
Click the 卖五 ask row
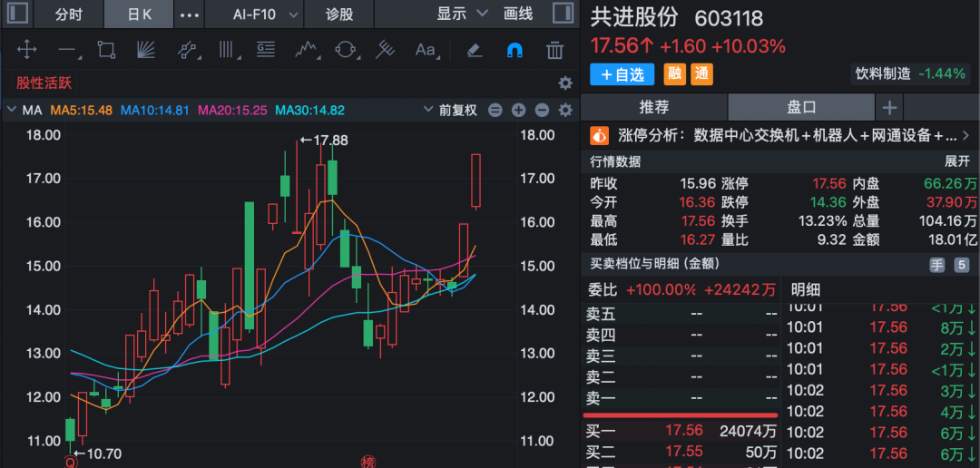681,315
